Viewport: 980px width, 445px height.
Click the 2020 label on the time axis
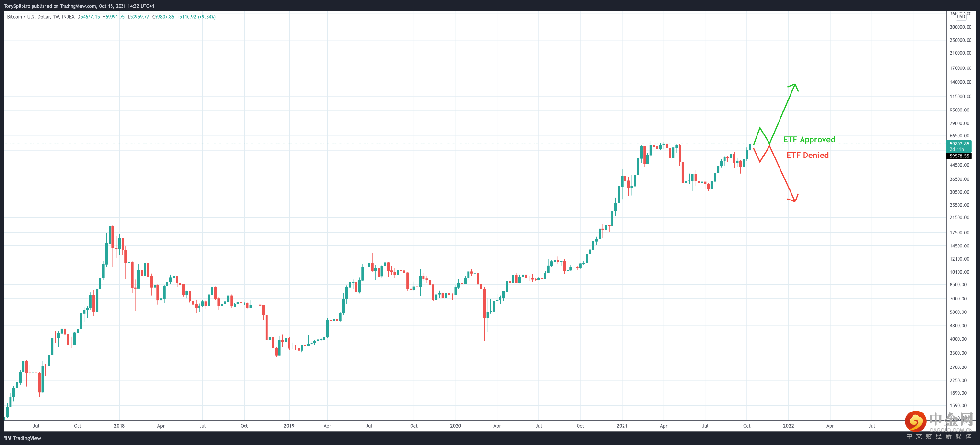456,426
